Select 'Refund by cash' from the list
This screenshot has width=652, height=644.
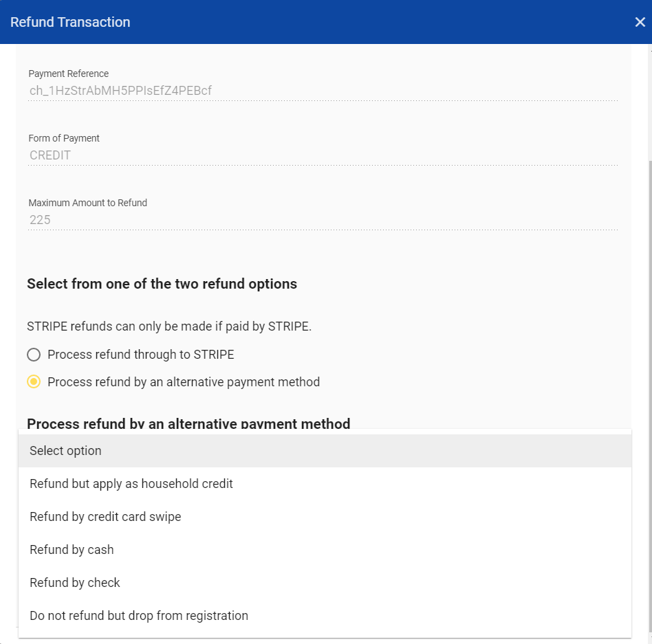coord(72,550)
